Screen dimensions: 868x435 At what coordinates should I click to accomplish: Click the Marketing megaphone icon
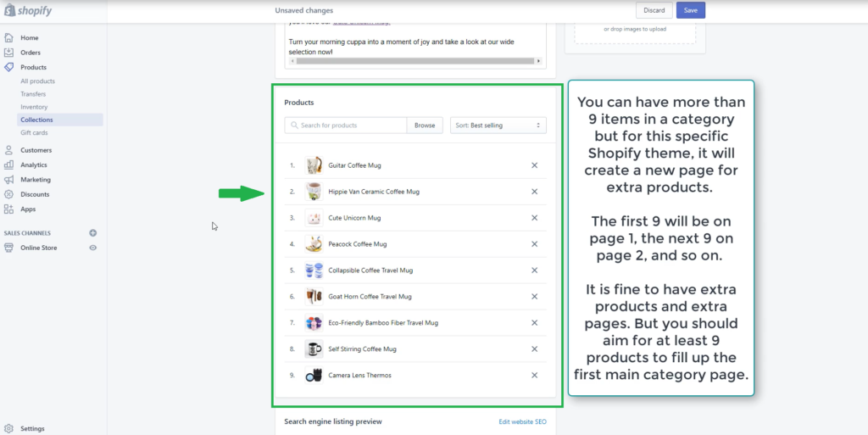(x=8, y=179)
